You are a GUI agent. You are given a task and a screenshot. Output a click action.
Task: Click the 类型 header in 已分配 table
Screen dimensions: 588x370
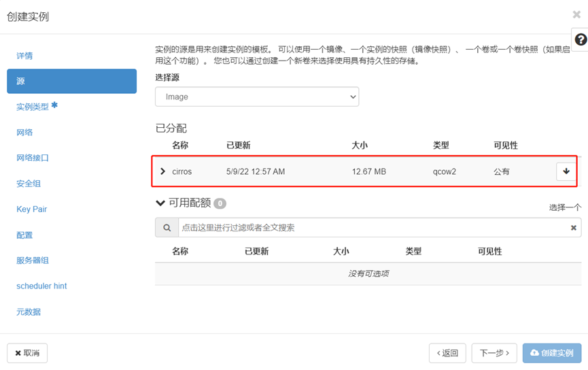pos(441,146)
